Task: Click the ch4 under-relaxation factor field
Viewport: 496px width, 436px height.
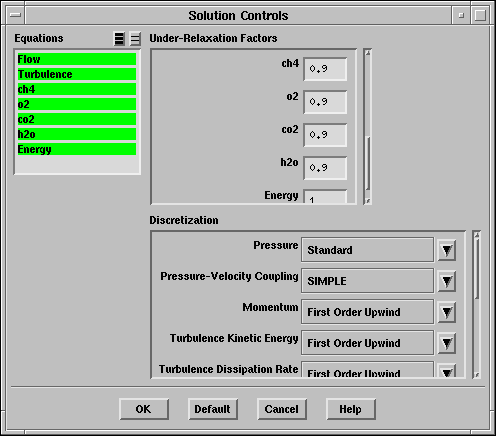Action: coord(325,69)
